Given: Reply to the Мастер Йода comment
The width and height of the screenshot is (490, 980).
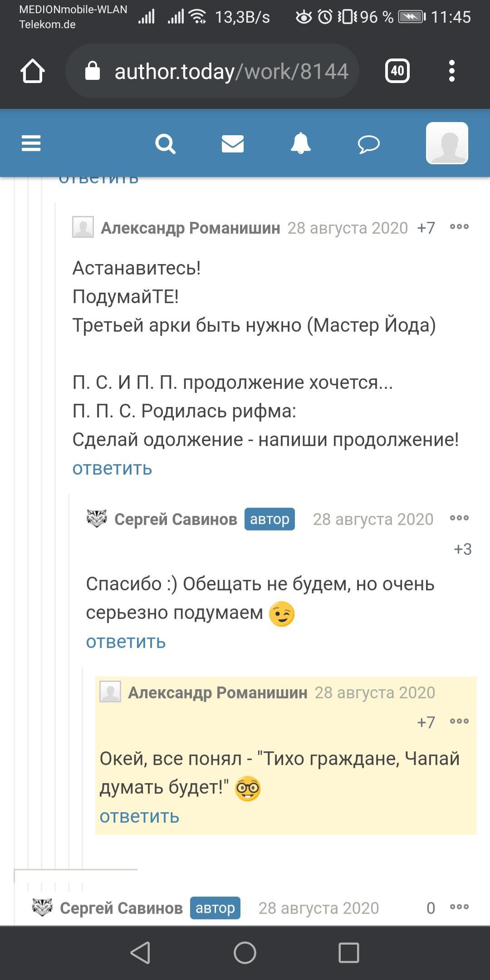Looking at the screenshot, I should [112, 468].
